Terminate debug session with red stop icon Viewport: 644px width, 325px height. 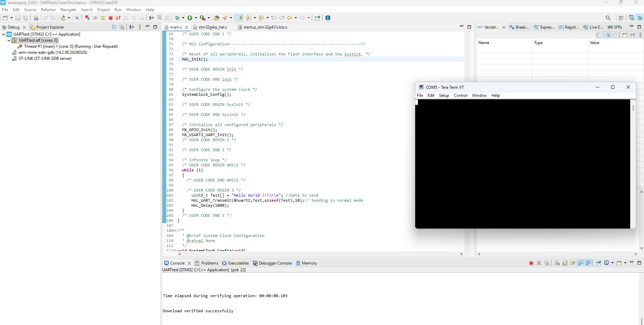[111, 18]
